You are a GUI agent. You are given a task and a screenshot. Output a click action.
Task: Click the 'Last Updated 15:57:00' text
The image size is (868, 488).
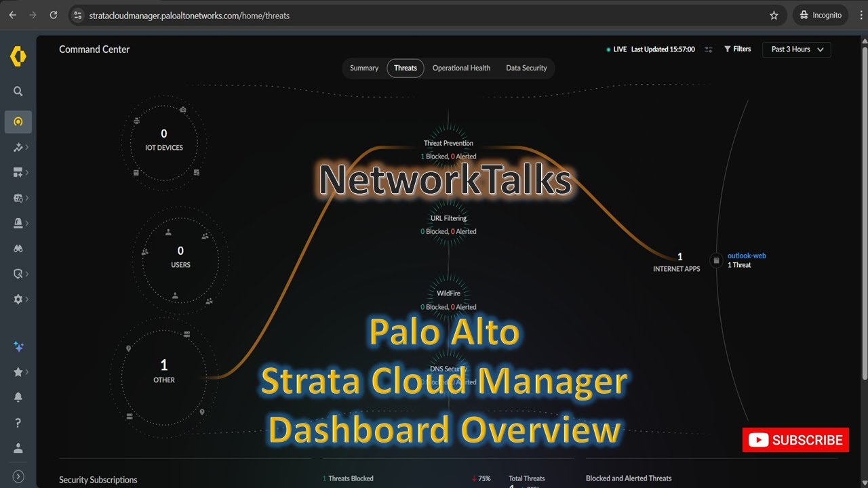pos(663,49)
